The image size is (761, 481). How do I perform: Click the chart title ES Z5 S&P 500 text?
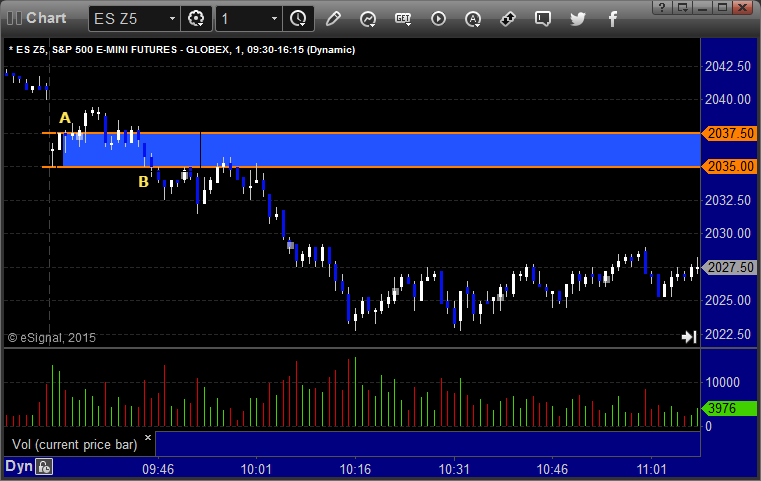[x=182, y=50]
